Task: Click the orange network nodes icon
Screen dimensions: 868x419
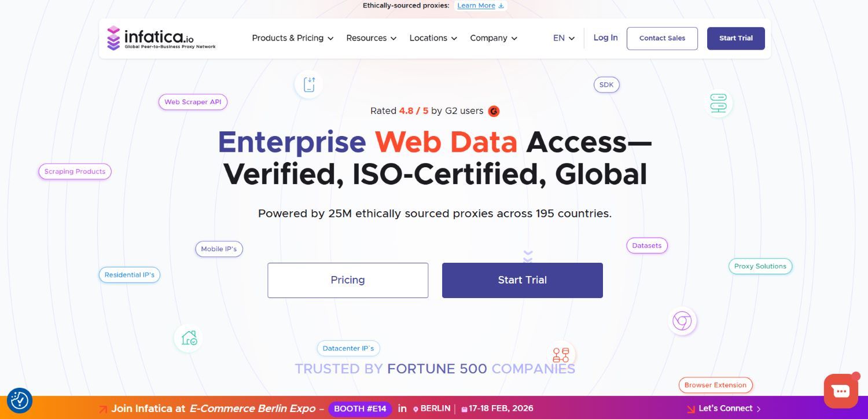Action: point(561,355)
